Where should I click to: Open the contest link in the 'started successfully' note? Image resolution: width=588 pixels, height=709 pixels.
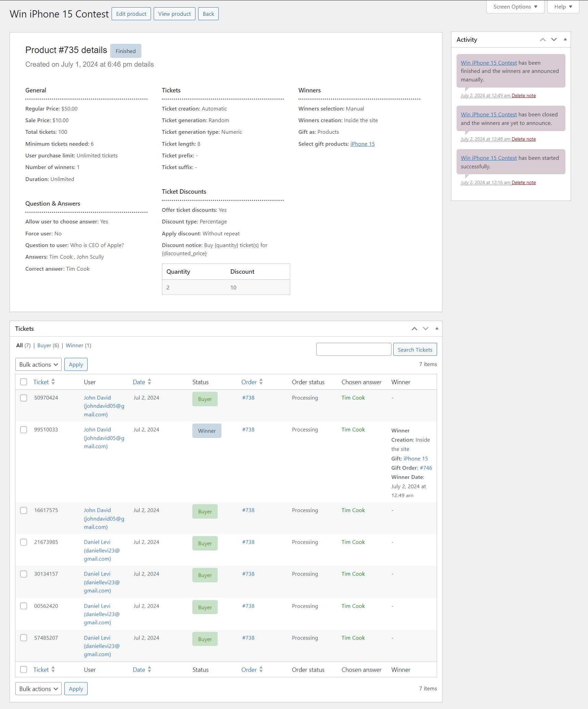[489, 158]
